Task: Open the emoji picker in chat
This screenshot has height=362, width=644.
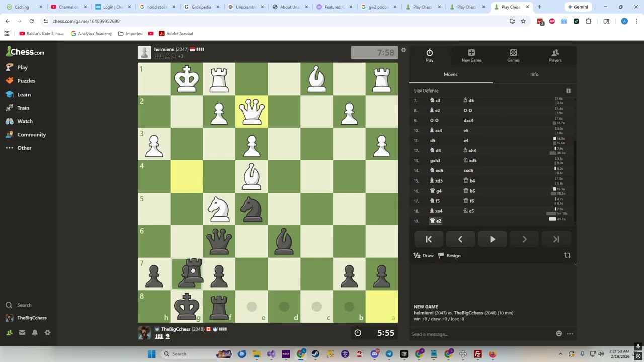Action: pyautogui.click(x=559, y=334)
